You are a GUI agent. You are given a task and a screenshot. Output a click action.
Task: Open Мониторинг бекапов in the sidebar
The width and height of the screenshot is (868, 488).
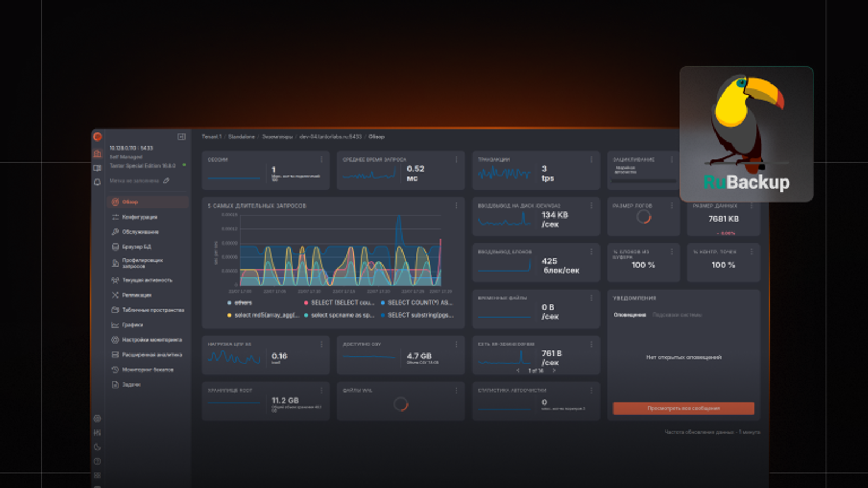coord(148,370)
